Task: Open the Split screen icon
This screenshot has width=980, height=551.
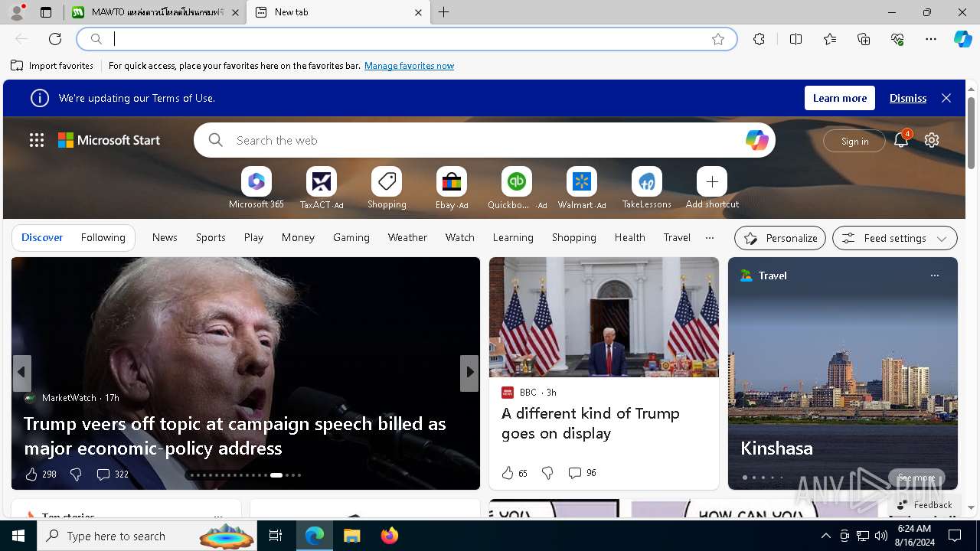Action: click(x=795, y=39)
